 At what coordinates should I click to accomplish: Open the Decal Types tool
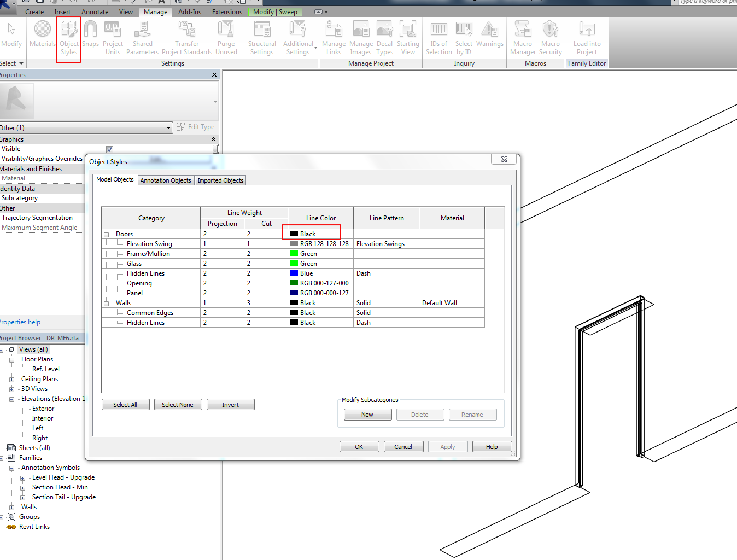[385, 37]
